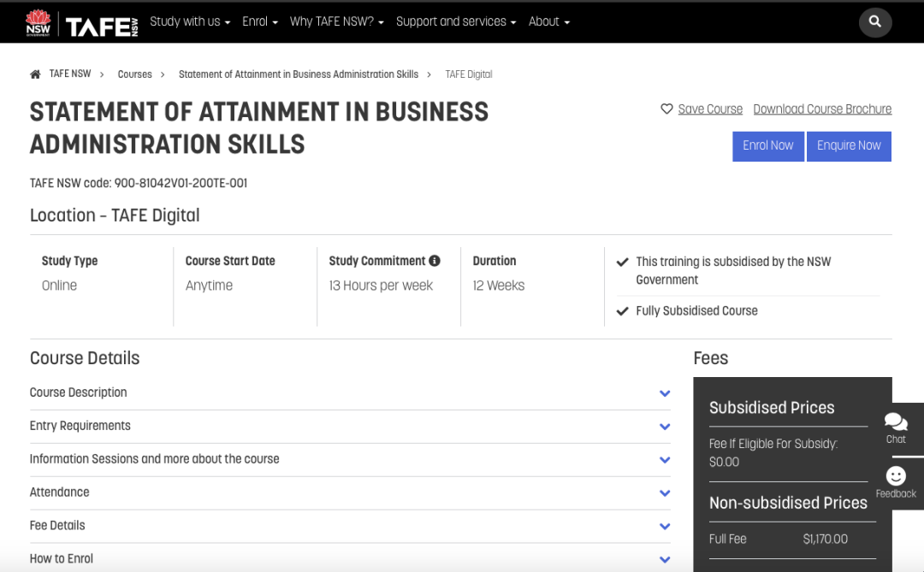Click the $0.00 subsidised fee amount
Image resolution: width=924 pixels, height=572 pixels.
pos(725,462)
